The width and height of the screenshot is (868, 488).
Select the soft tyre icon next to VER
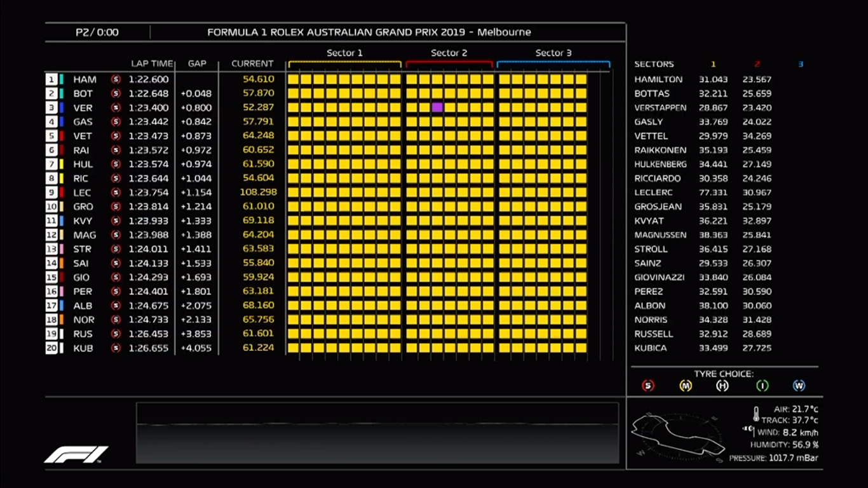pos(116,107)
